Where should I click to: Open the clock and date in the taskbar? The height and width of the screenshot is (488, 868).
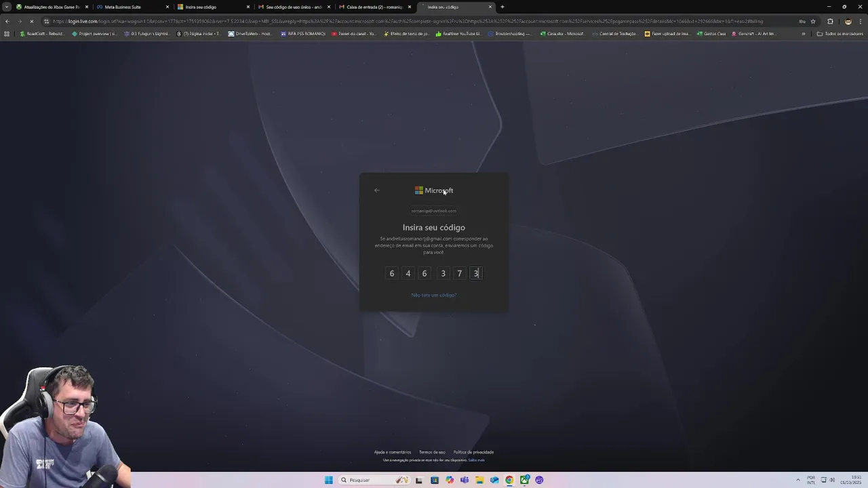(852, 480)
